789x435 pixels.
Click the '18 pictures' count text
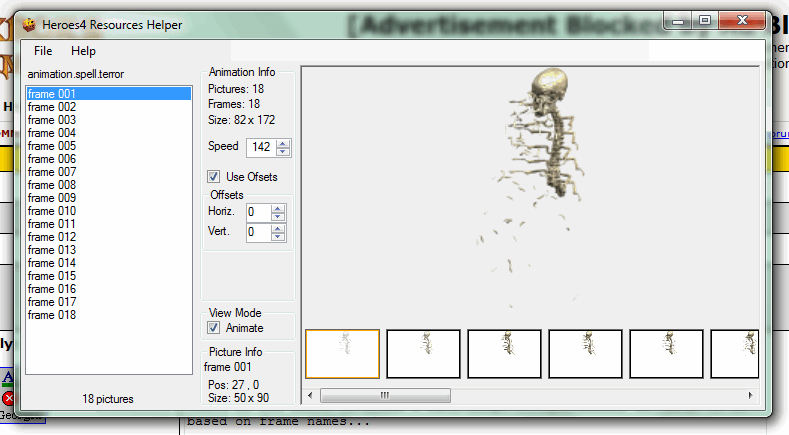108,399
